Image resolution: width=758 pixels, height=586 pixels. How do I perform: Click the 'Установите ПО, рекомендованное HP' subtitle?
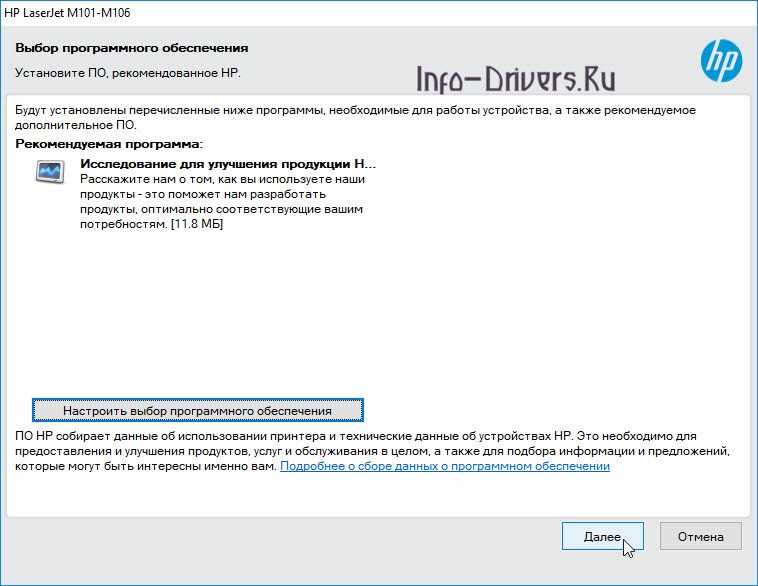[x=128, y=73]
